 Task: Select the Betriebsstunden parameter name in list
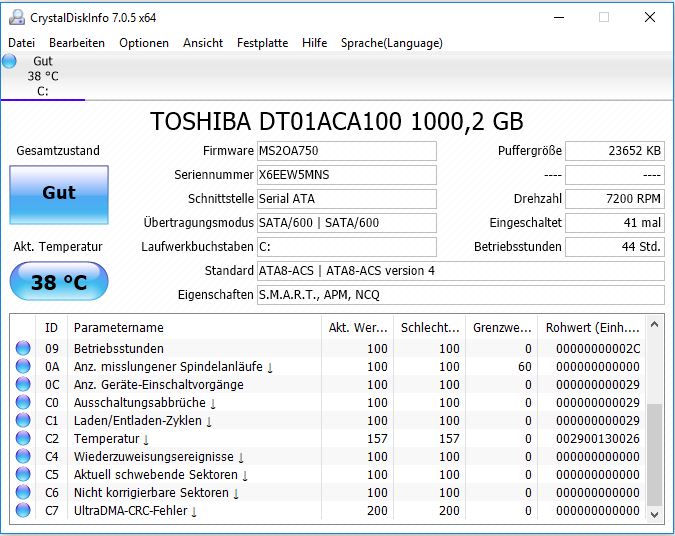click(118, 348)
